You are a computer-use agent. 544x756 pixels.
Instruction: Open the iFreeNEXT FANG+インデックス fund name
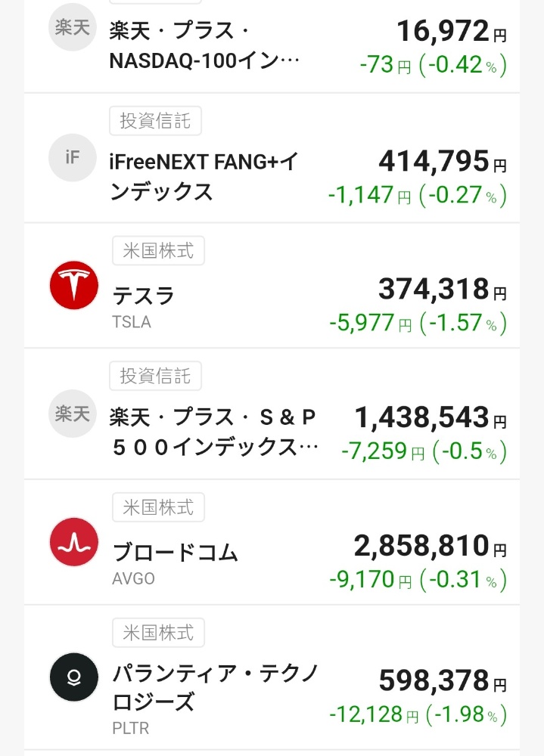tap(204, 176)
